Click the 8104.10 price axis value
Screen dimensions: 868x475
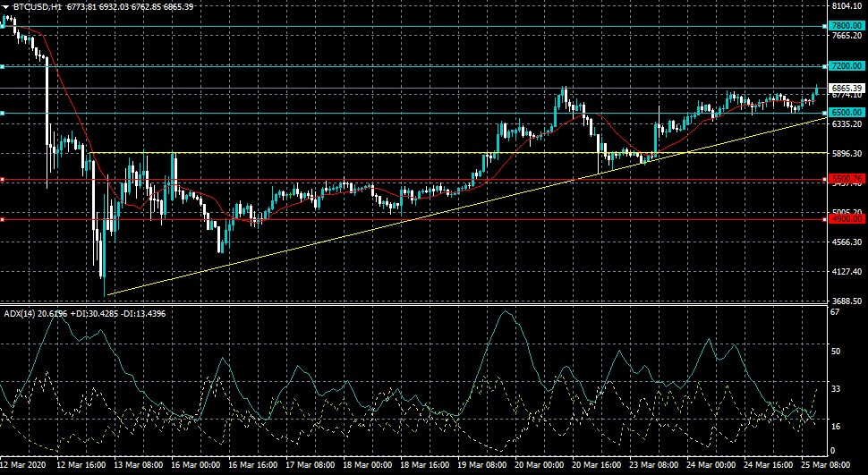click(847, 6)
